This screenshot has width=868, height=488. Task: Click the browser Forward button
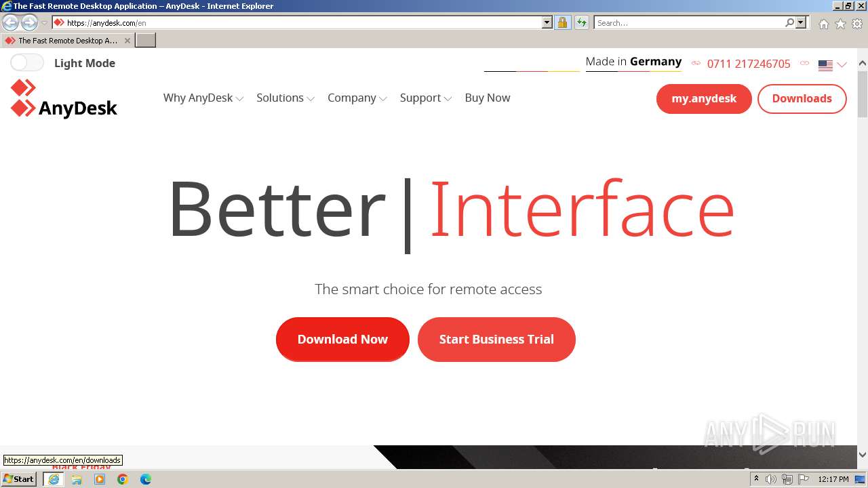coord(29,23)
